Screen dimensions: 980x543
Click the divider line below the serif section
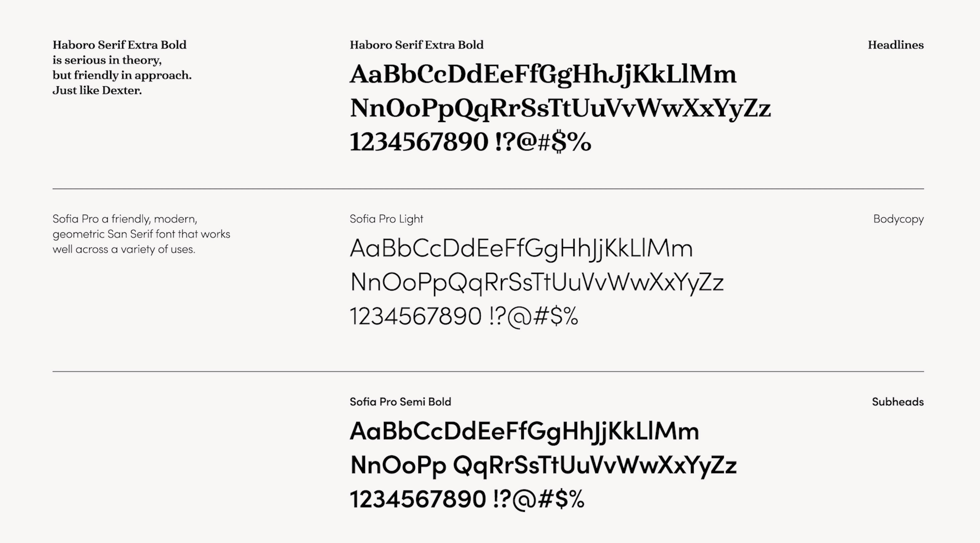click(x=488, y=189)
